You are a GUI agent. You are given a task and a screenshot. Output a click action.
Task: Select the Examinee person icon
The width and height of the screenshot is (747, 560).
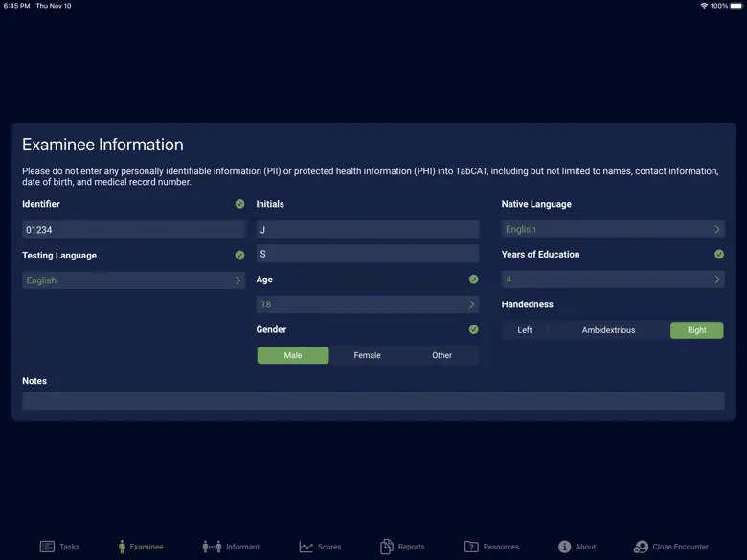click(x=122, y=547)
